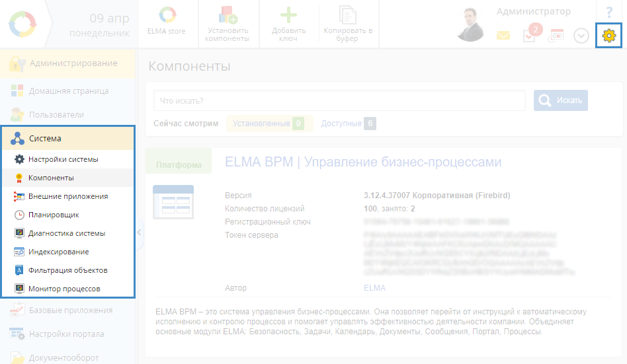Collapse the left sidebar with arrow handle
The image size is (627, 364).
point(139,232)
